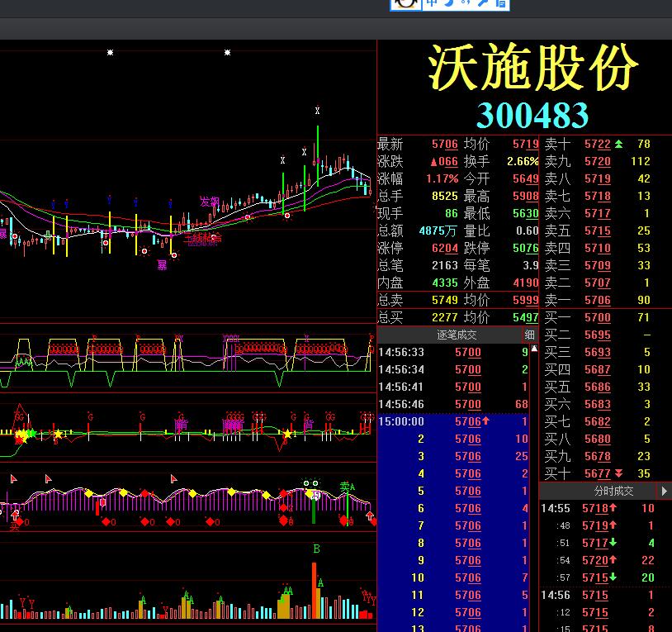
Task: Click the green 'B' marker above volume spike
Action: pos(316,549)
